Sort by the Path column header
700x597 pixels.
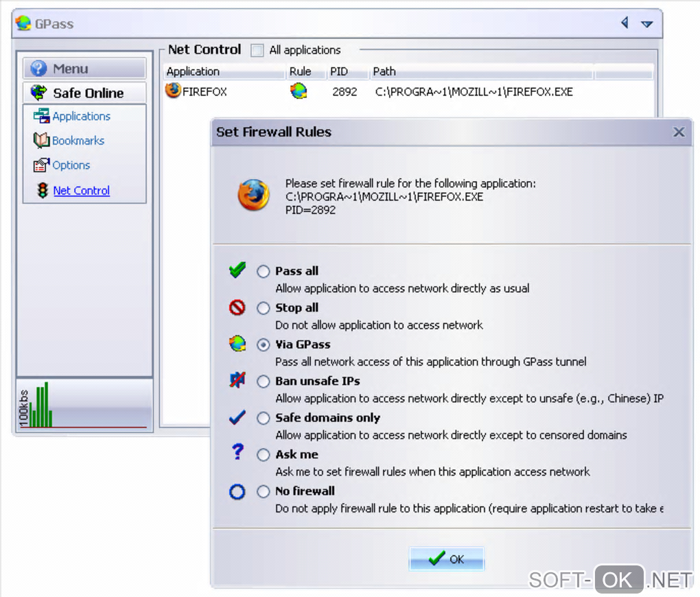[482, 71]
